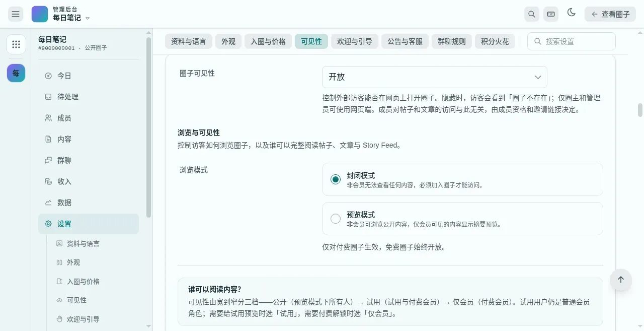Open the apps grid icon

16,44
